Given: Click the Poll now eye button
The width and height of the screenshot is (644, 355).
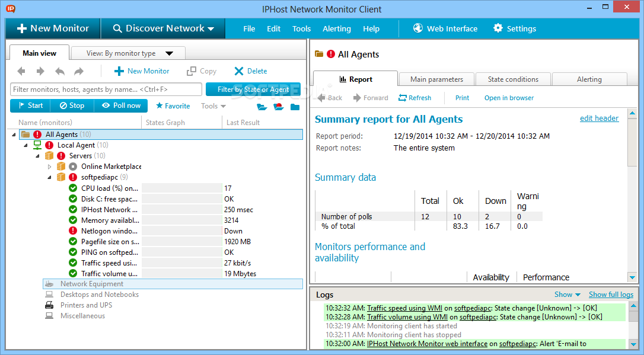Looking at the screenshot, I should tap(121, 105).
